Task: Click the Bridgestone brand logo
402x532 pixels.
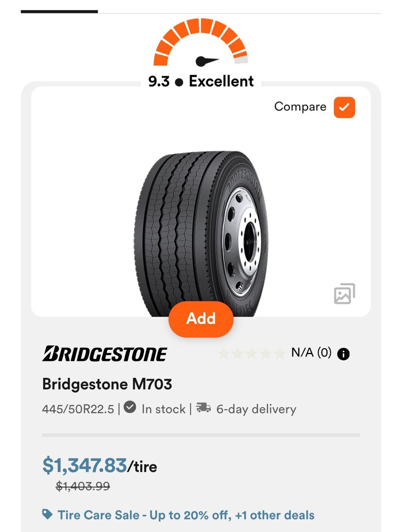Action: click(x=105, y=354)
